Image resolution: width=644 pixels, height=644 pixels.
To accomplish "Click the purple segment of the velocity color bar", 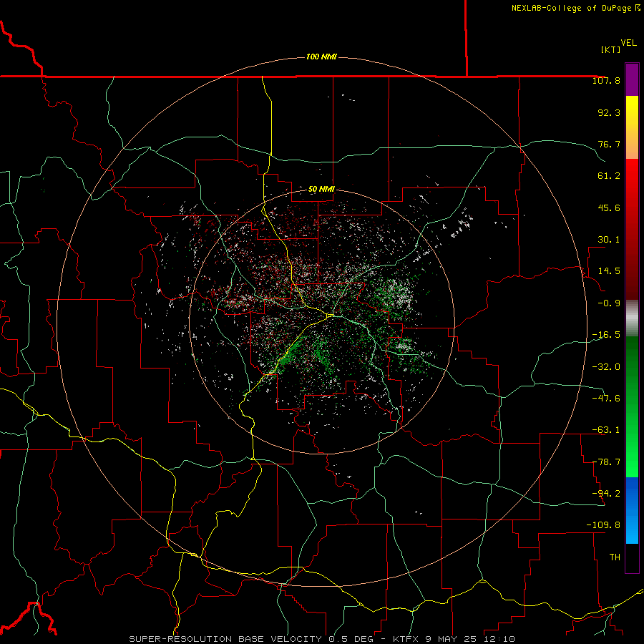I will coord(632,79).
